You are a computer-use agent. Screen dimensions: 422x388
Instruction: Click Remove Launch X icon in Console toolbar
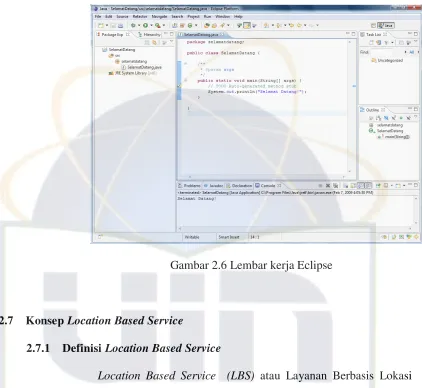pos(328,186)
